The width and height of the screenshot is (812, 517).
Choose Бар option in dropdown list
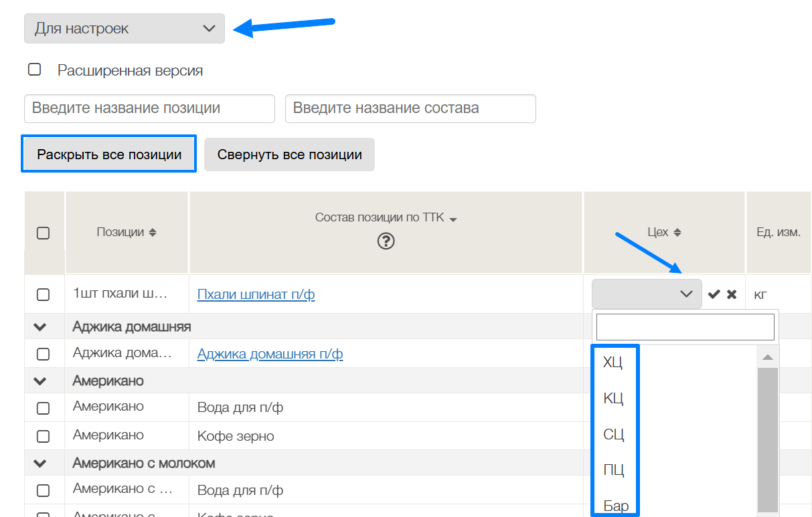pyautogui.click(x=615, y=506)
